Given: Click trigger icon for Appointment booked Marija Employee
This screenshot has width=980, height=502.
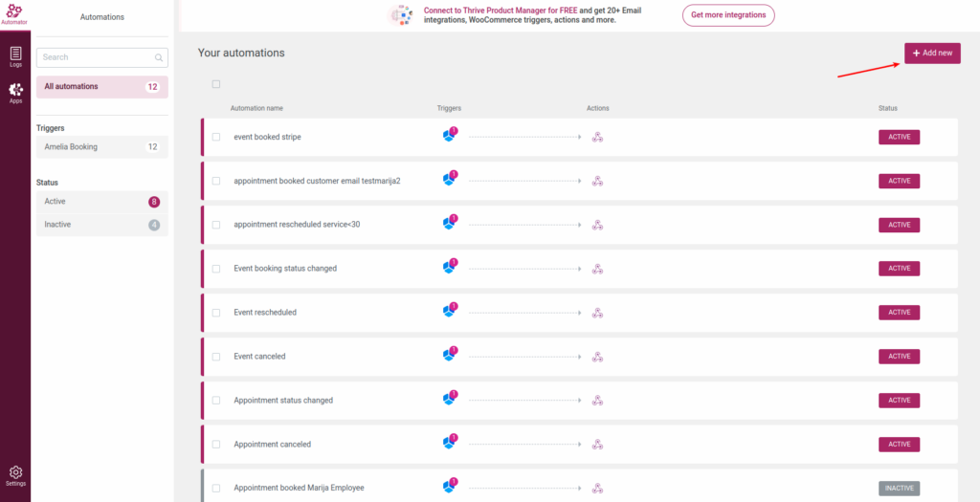Looking at the screenshot, I should [x=450, y=485].
